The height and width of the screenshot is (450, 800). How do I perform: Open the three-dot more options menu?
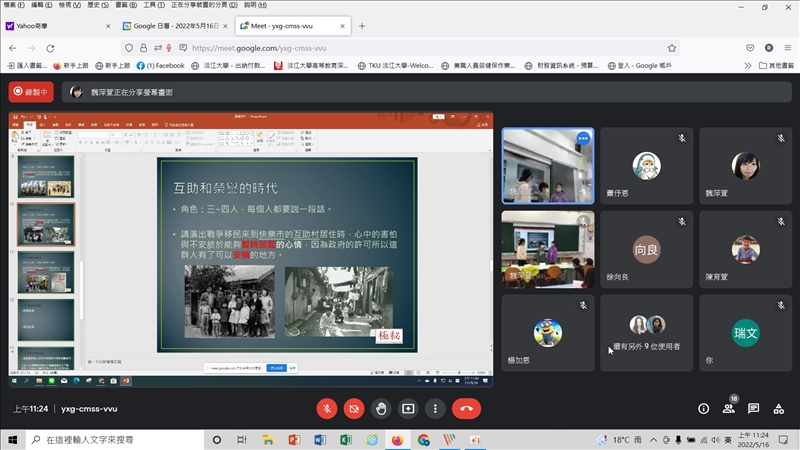tap(435, 408)
